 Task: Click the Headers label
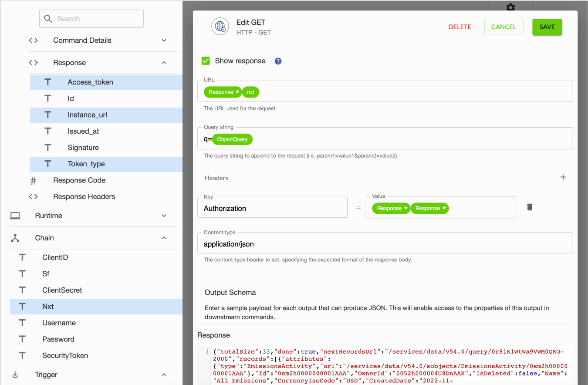216,178
